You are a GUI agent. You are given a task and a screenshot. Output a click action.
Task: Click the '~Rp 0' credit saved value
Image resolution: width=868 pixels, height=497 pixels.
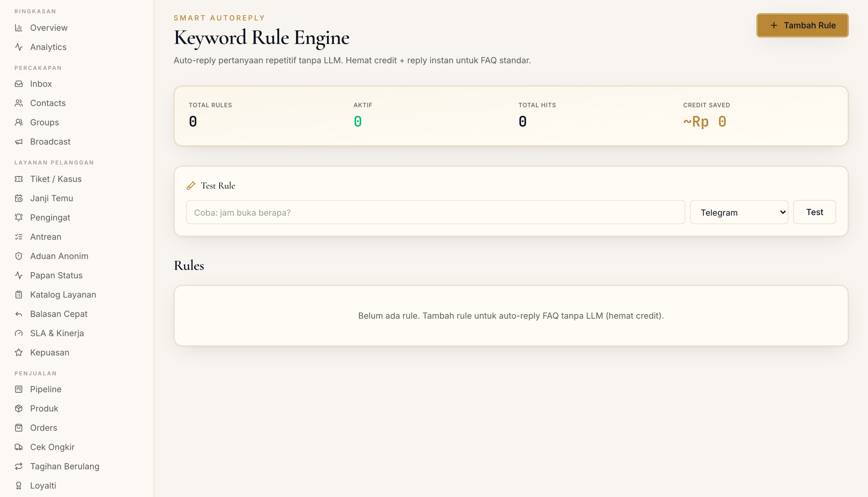coord(705,121)
